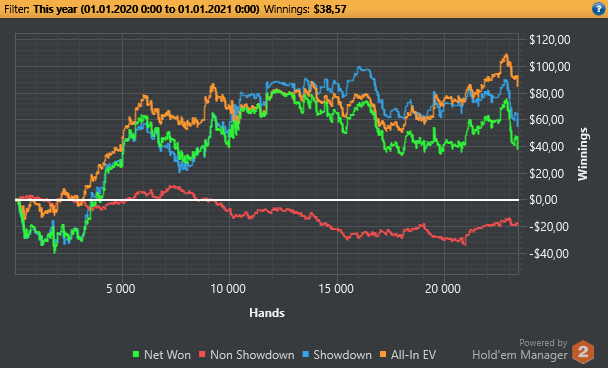Click the -$20,00 y-axis label
608x368 pixels.
tap(549, 226)
